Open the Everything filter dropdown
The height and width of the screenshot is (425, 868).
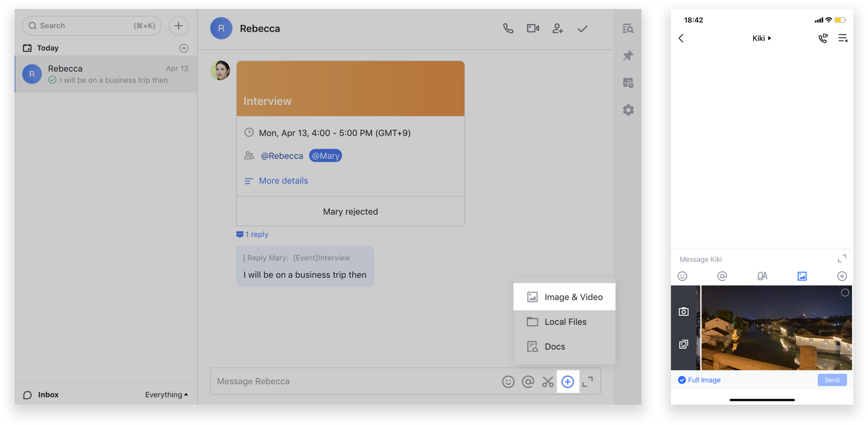(x=166, y=394)
